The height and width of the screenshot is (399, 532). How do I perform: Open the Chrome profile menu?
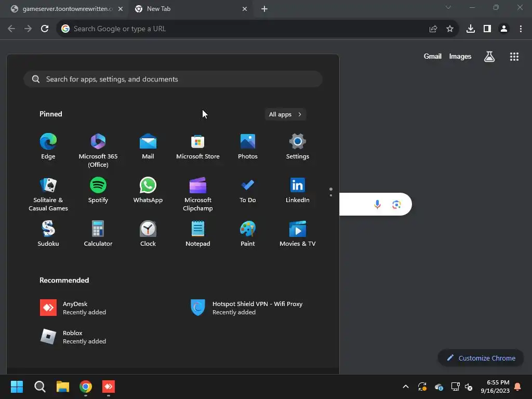(x=504, y=29)
